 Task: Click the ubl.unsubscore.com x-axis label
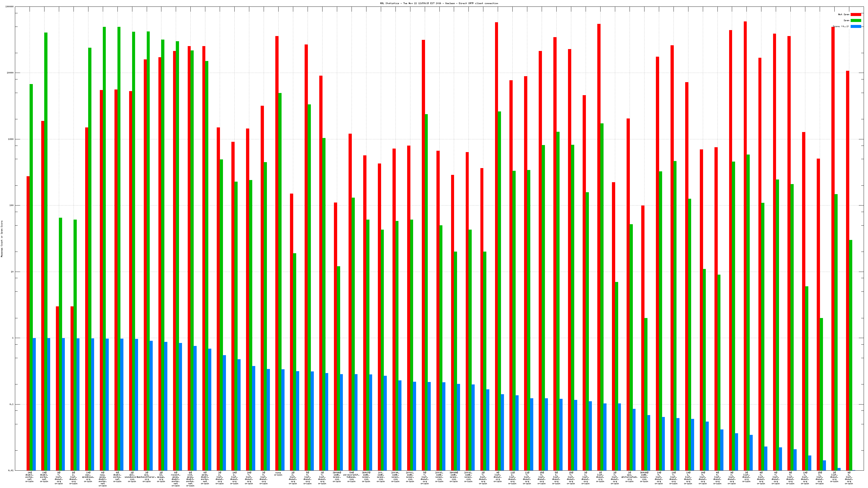[132, 477]
